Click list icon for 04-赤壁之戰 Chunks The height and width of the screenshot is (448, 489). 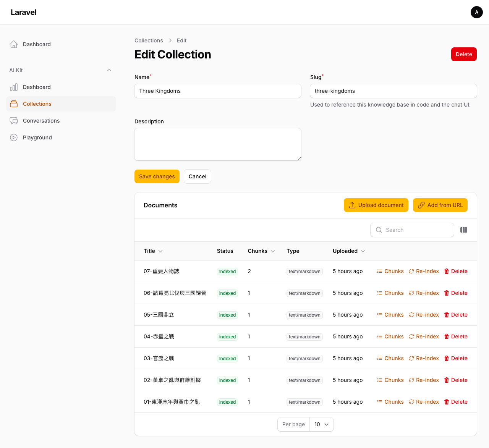point(380,336)
